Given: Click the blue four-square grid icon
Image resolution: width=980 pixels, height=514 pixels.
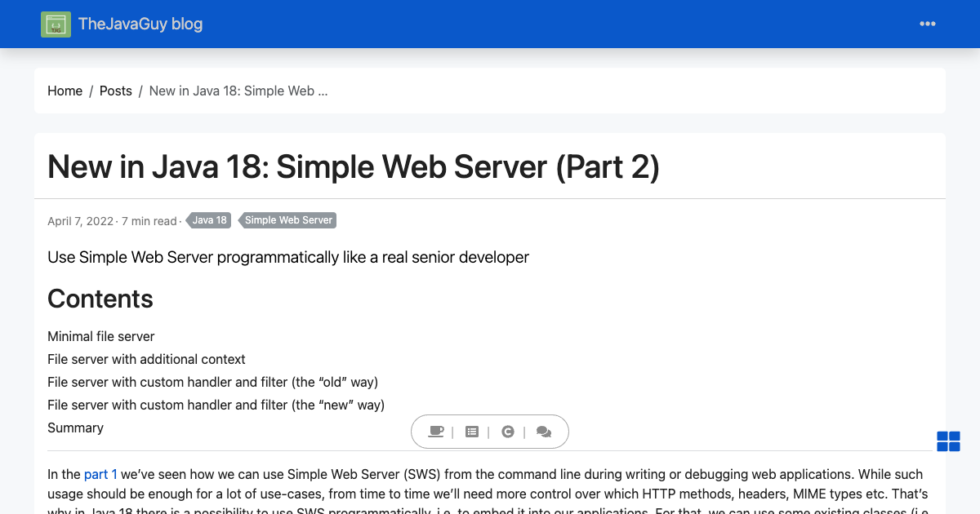Looking at the screenshot, I should [948, 441].
